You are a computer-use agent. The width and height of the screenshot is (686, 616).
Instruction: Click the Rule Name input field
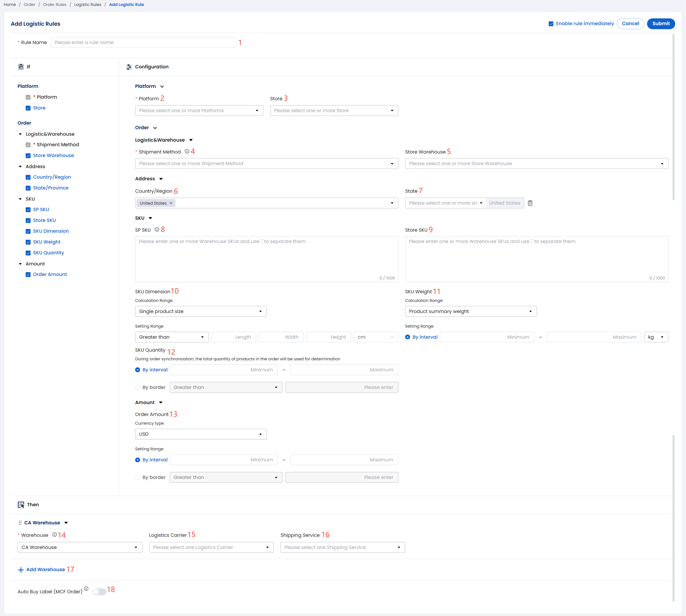coord(144,42)
